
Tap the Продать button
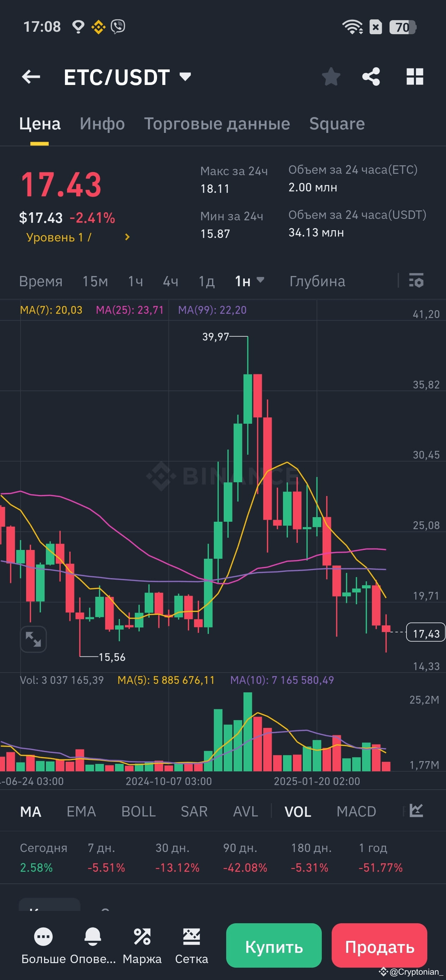379,945
